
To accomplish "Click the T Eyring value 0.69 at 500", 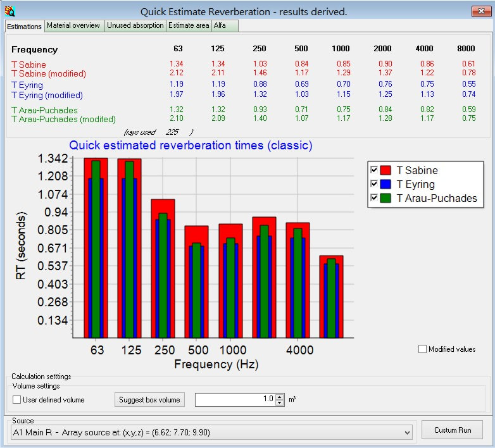I will coord(302,84).
